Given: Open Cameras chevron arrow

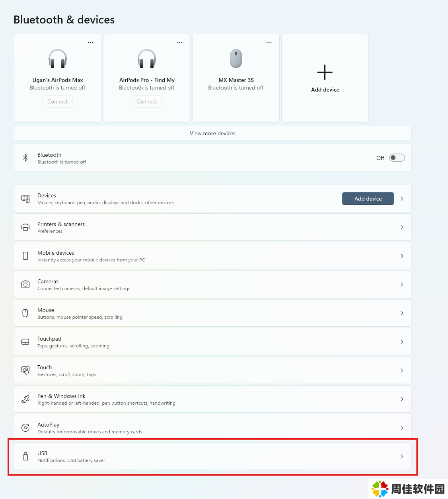Looking at the screenshot, I should pyautogui.click(x=402, y=285).
